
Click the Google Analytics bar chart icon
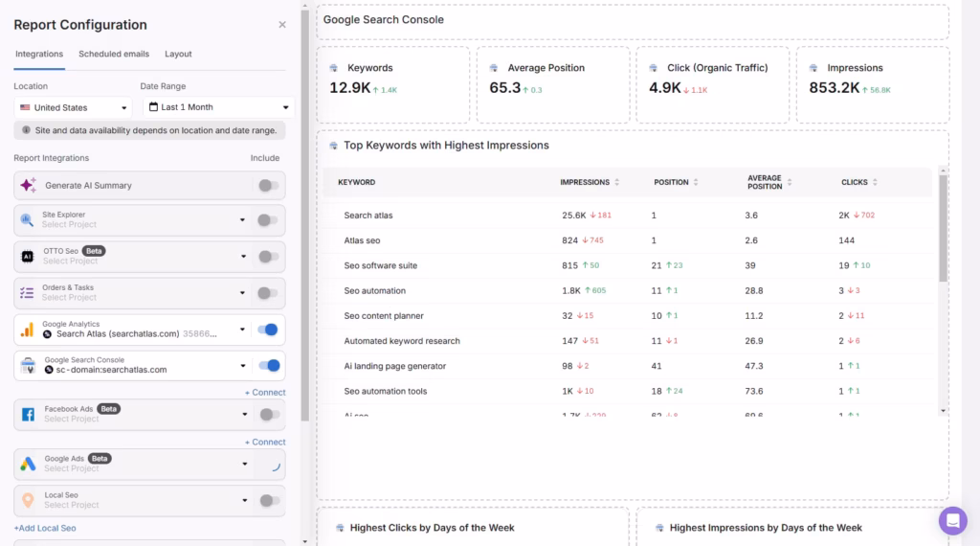[x=28, y=330]
